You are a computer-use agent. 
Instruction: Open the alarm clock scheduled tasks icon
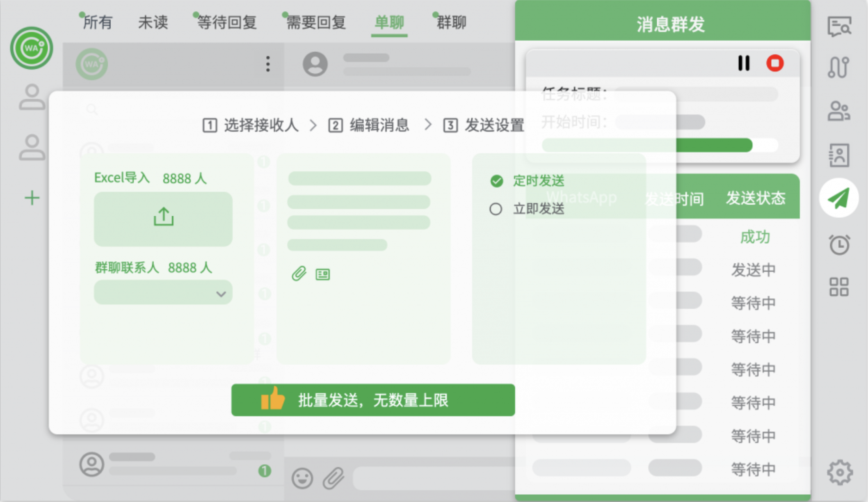839,245
